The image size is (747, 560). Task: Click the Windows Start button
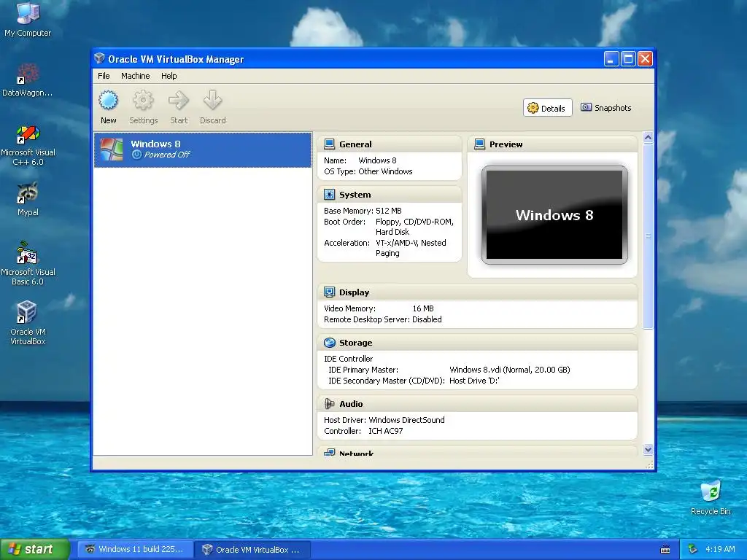(35, 549)
